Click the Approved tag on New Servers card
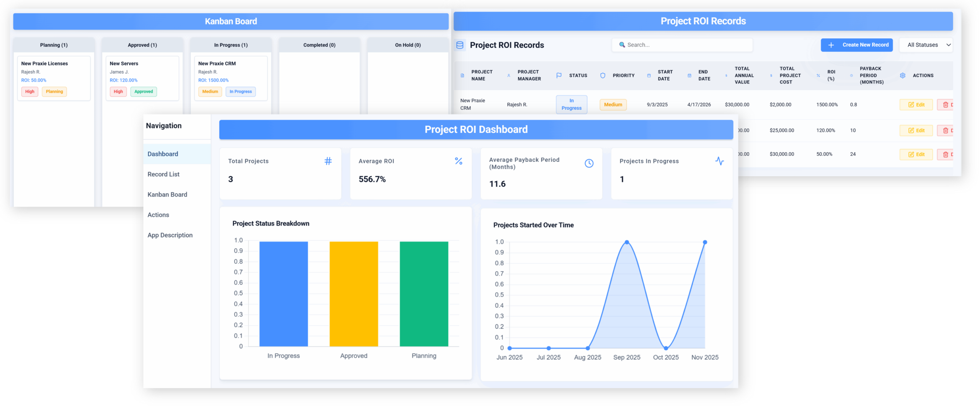Screen dimensions: 980x406 [144, 92]
